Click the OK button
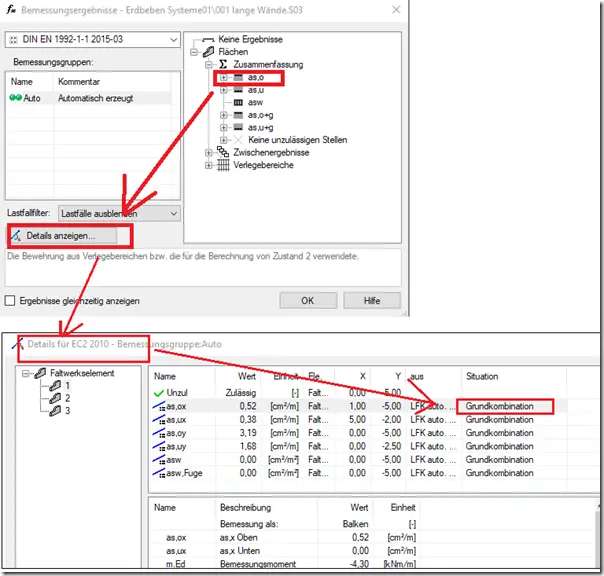The width and height of the screenshot is (604, 576). [308, 301]
